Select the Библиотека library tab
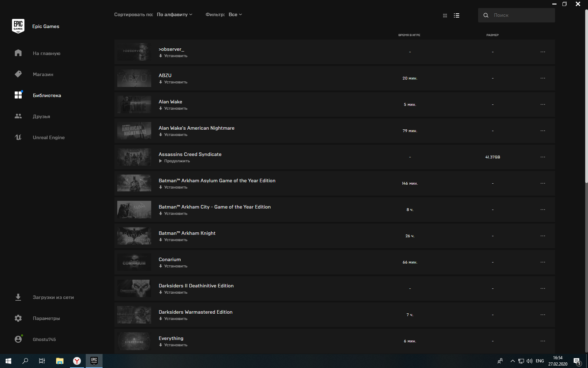588x368 pixels. [x=38, y=95]
